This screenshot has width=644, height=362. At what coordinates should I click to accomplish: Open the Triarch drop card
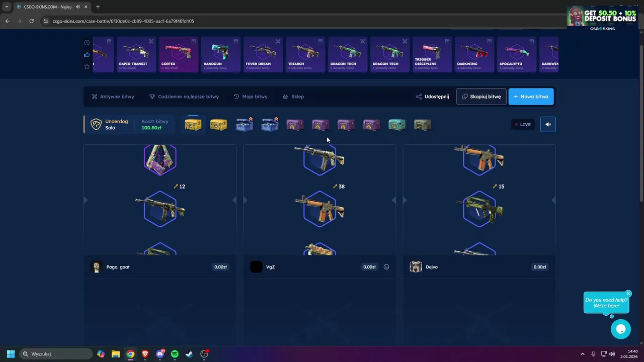[x=305, y=54]
